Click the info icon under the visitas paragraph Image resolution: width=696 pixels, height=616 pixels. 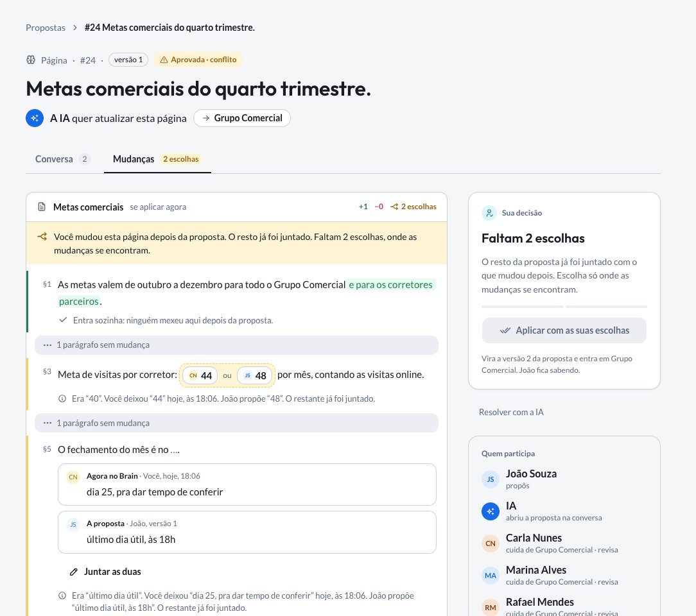click(x=62, y=398)
